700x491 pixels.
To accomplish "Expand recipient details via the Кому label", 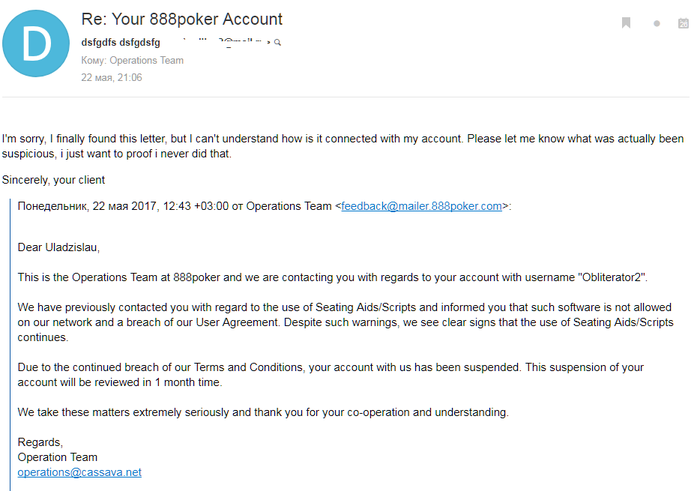I will pos(93,60).
